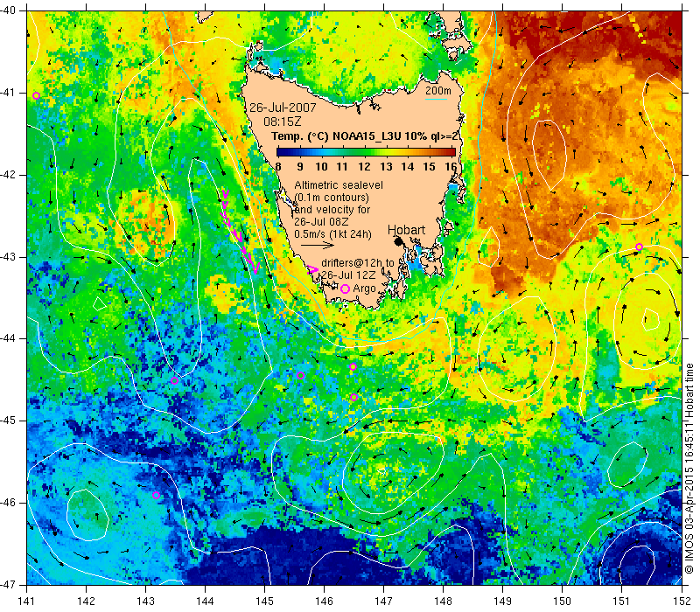Viewport: 700px width, 612px height.
Task: Click the IMOS copyright timestamp text
Action: 689,468
